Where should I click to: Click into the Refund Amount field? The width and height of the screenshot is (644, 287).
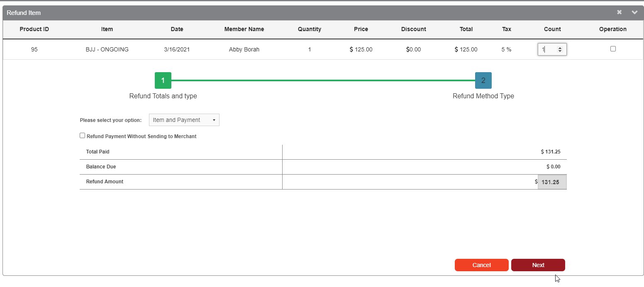[552, 182]
